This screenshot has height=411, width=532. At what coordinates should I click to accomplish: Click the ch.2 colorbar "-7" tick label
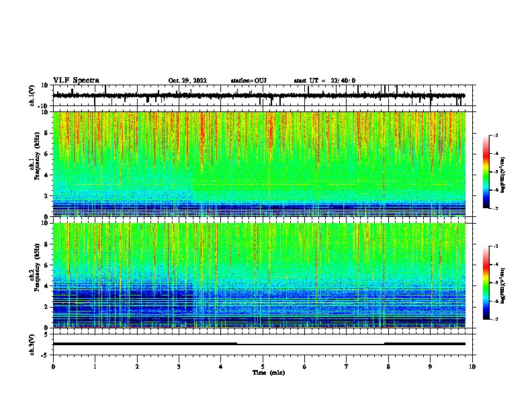[x=495, y=319]
